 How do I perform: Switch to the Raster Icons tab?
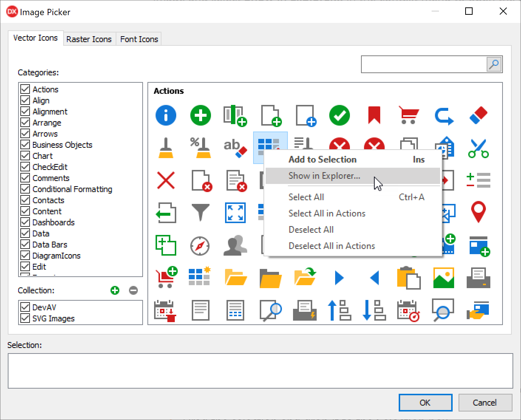[89, 39]
